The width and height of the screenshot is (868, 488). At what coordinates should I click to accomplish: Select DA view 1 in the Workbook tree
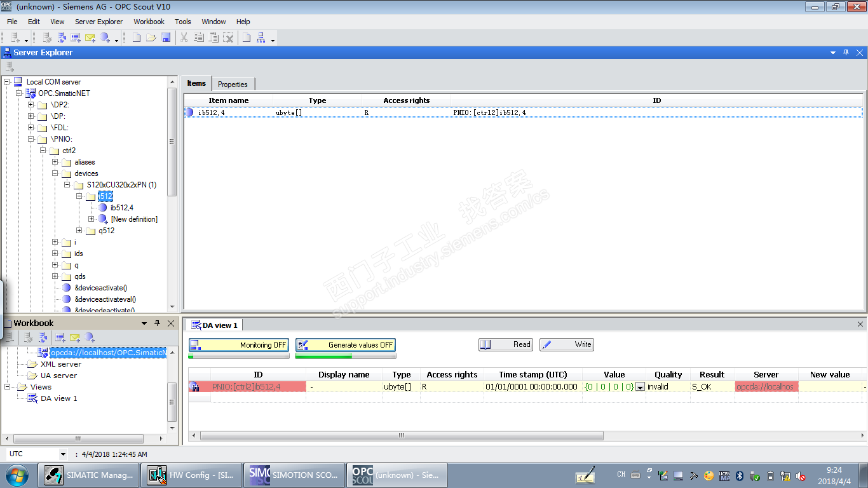(59, 398)
